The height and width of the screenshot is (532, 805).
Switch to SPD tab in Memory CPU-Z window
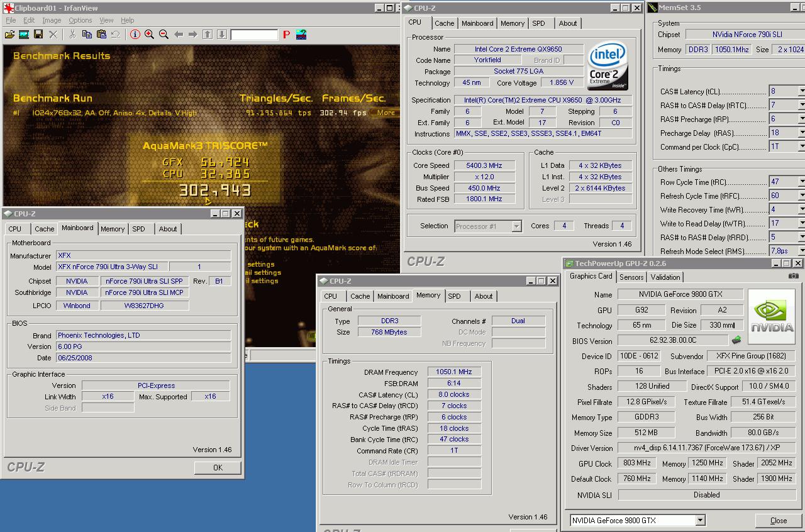[454, 296]
